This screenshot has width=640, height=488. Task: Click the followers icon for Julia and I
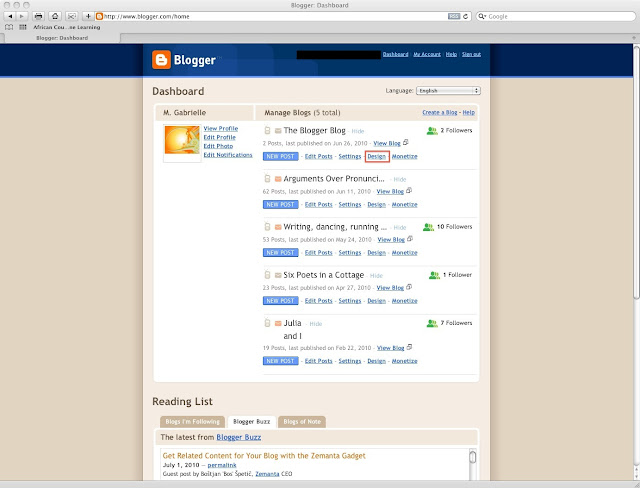pos(432,323)
